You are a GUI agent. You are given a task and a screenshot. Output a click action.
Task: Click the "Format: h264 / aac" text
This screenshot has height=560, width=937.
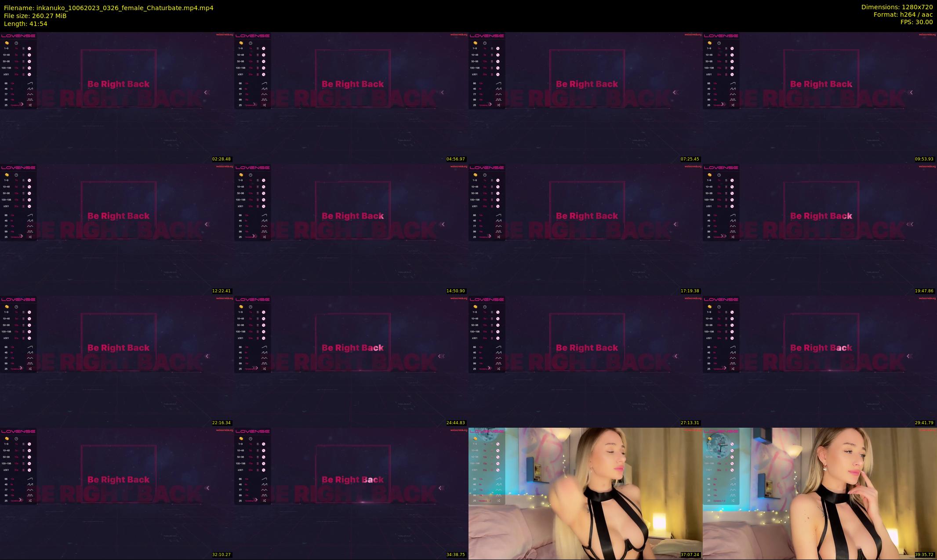(903, 15)
